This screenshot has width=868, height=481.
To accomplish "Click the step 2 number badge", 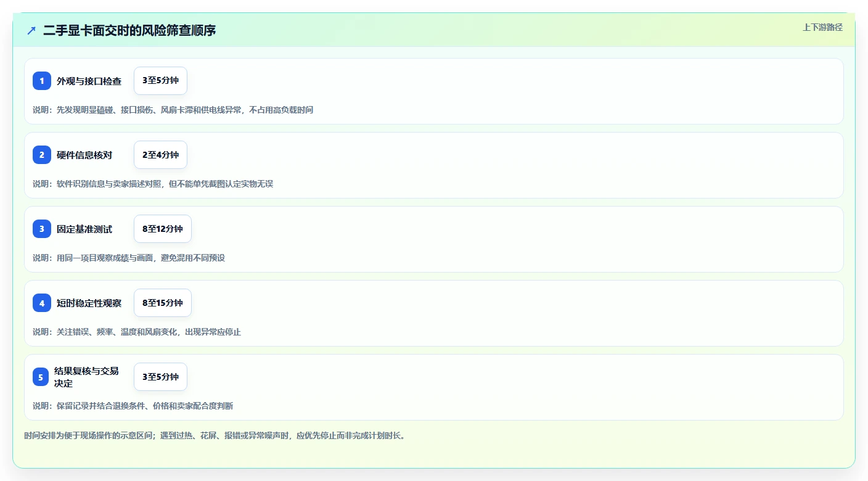I will pos(42,155).
